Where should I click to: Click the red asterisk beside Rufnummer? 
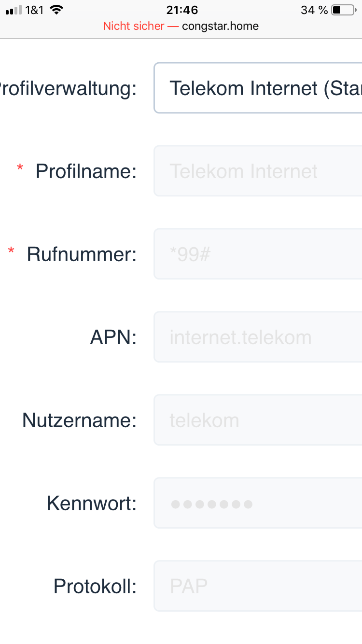(x=11, y=251)
